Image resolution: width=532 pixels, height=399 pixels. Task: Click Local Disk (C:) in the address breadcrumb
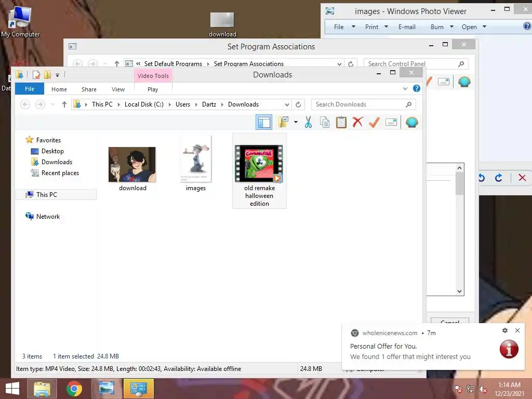pyautogui.click(x=144, y=104)
